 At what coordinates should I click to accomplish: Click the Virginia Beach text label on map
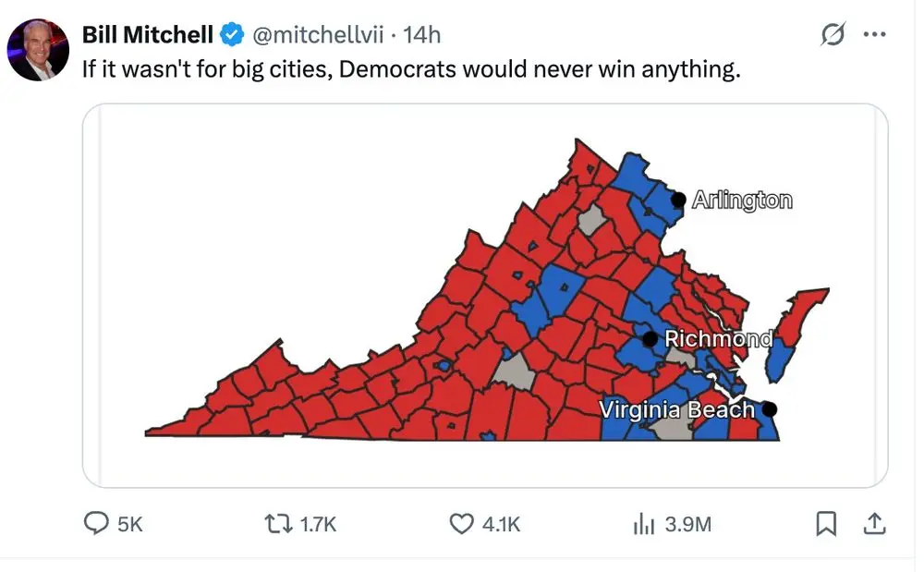[677, 408]
